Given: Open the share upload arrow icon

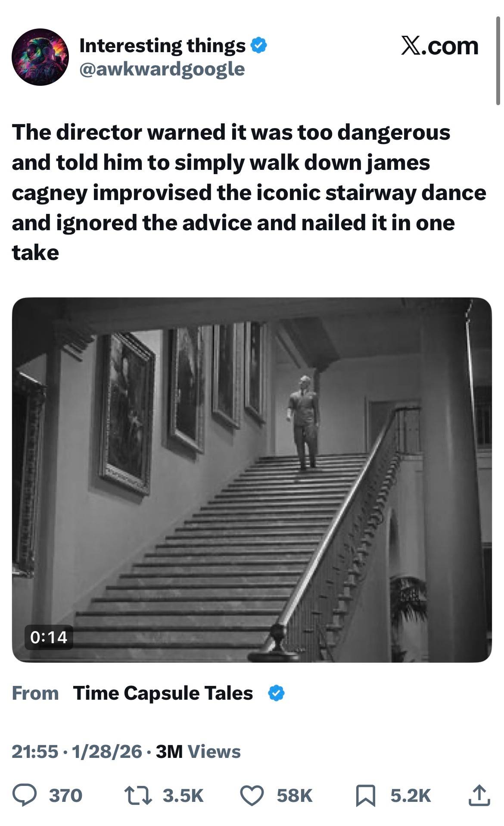Looking at the screenshot, I should click(x=479, y=795).
